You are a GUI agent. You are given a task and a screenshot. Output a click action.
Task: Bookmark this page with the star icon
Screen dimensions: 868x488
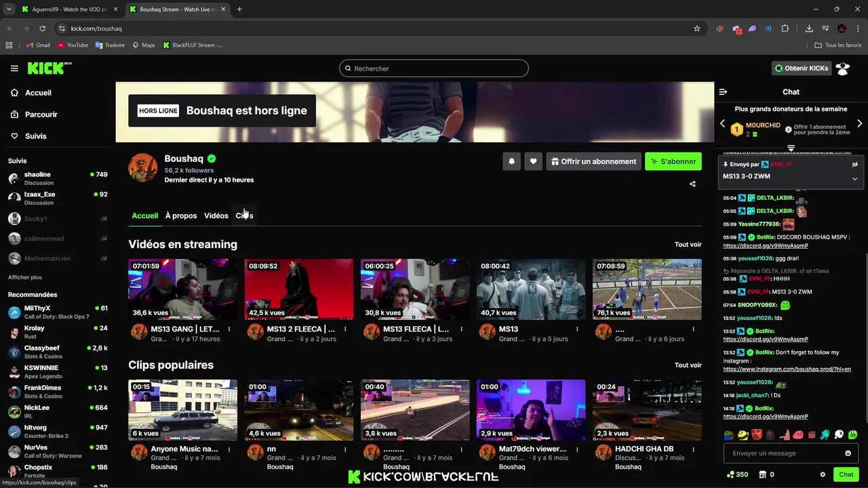coord(696,28)
